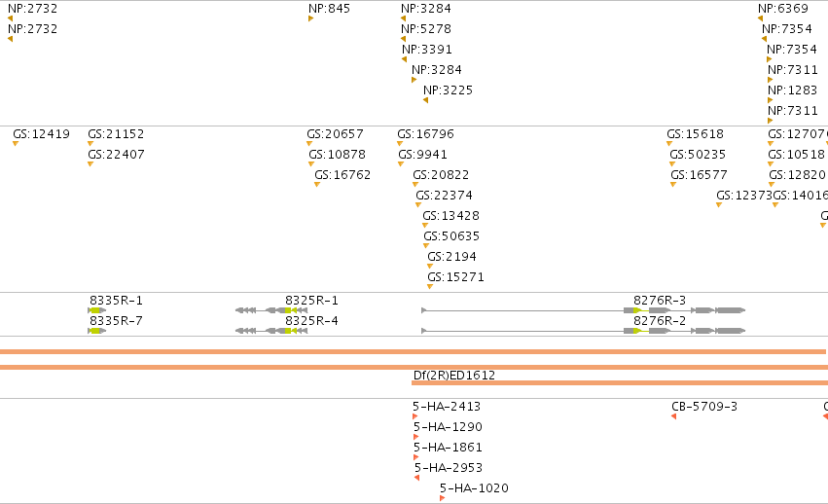Click the GS:2194 marker triangle
Image resolution: width=828 pixels, height=504 pixels.
[x=430, y=267]
